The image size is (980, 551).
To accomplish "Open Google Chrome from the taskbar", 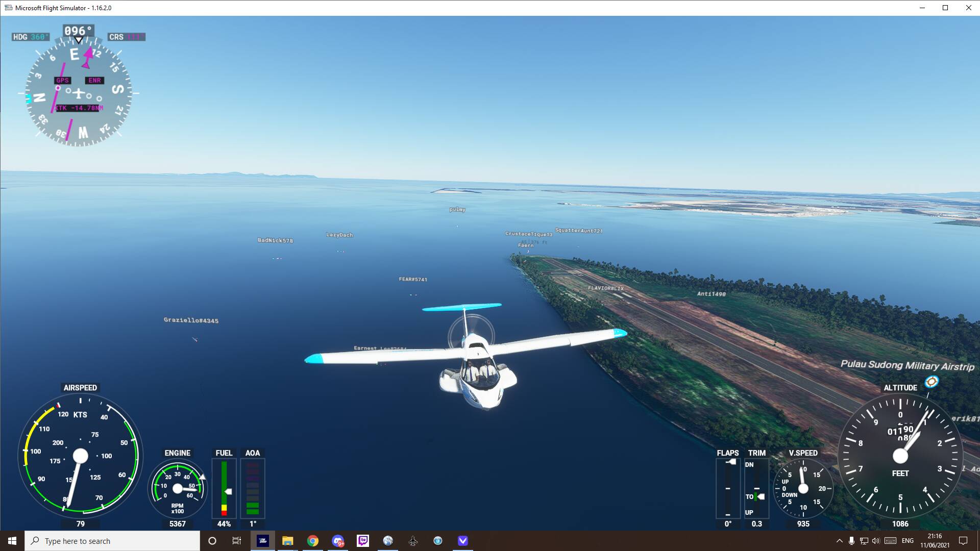I will pyautogui.click(x=313, y=541).
